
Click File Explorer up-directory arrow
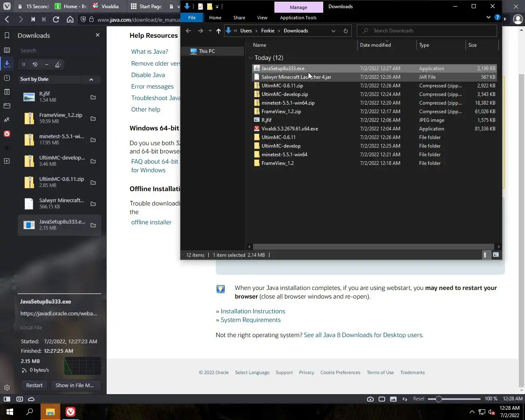(218, 31)
